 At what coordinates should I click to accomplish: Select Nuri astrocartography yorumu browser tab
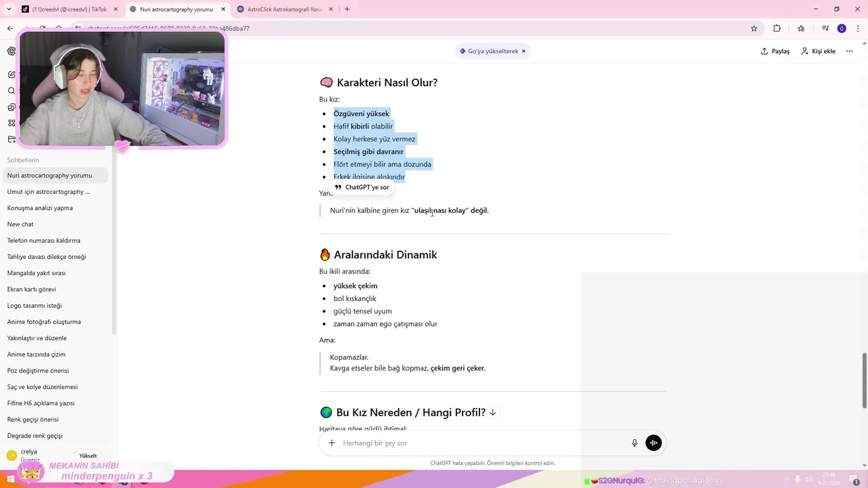pyautogui.click(x=176, y=9)
